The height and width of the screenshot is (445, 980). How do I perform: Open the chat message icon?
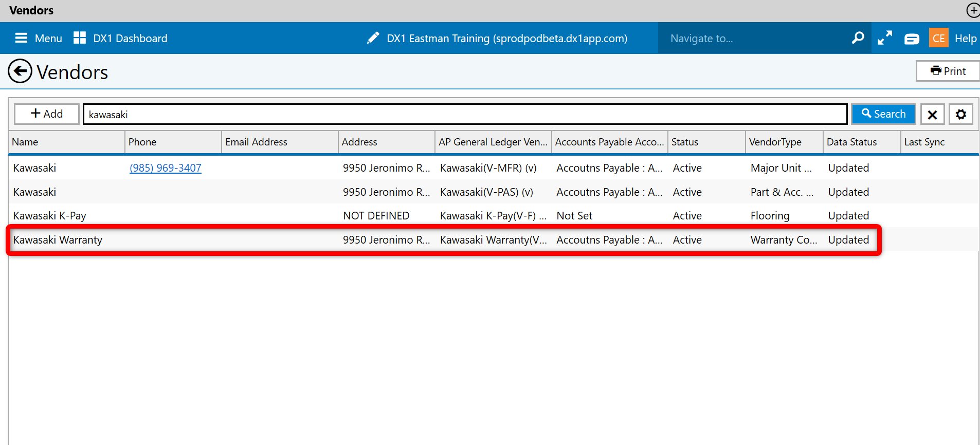coord(912,39)
